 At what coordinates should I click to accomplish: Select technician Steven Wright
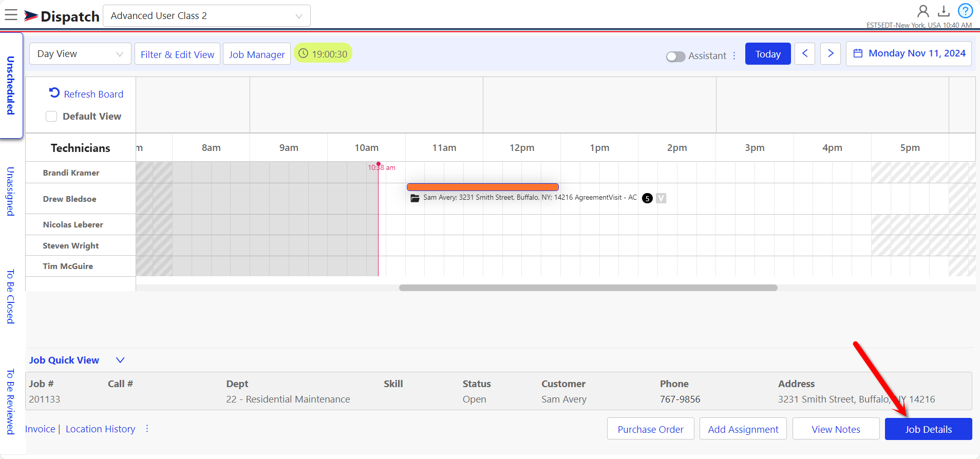(71, 245)
